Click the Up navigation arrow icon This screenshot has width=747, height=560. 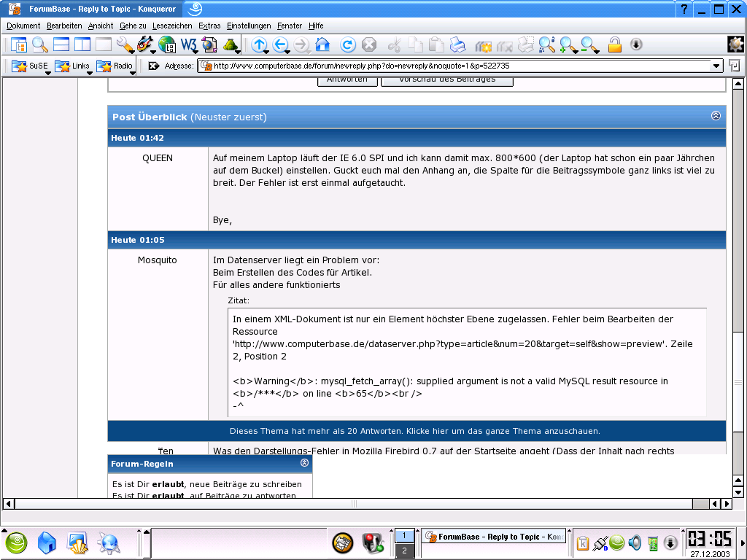tap(259, 44)
